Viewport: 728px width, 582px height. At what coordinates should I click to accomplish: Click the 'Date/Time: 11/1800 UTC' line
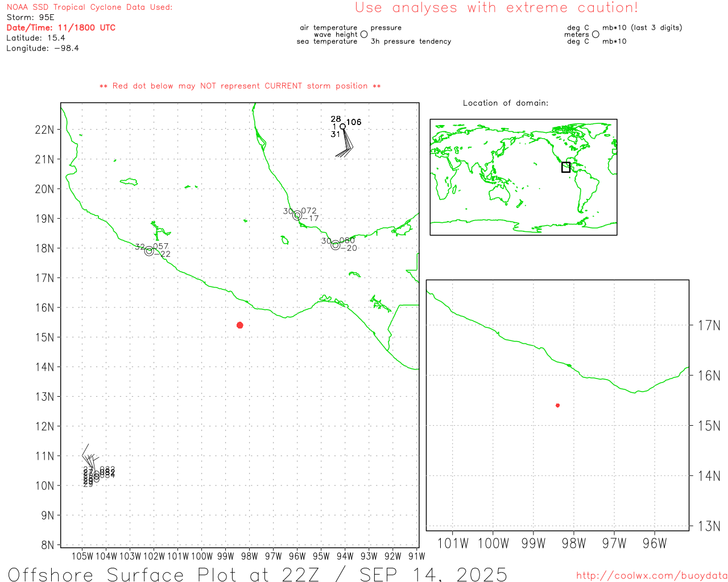pos(61,27)
